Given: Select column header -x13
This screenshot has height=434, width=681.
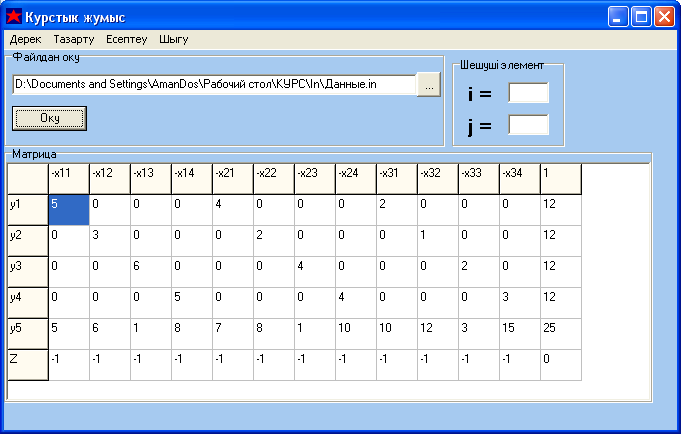Looking at the screenshot, I should point(151,179).
